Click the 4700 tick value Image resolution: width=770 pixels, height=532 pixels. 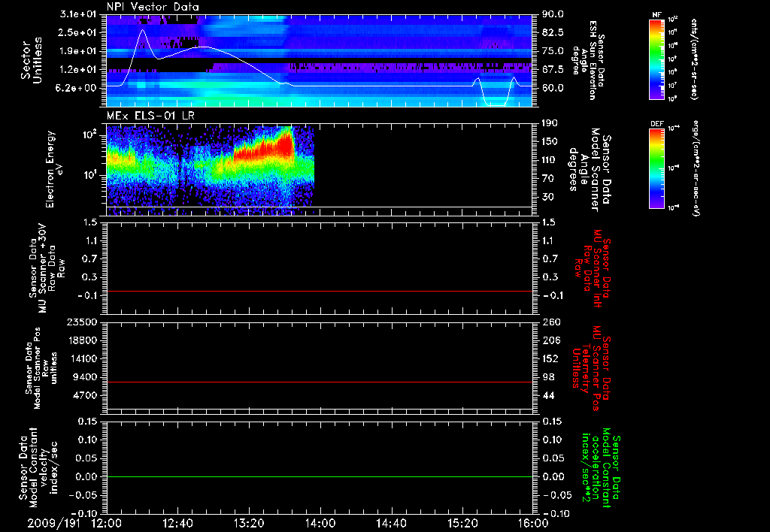click(84, 395)
